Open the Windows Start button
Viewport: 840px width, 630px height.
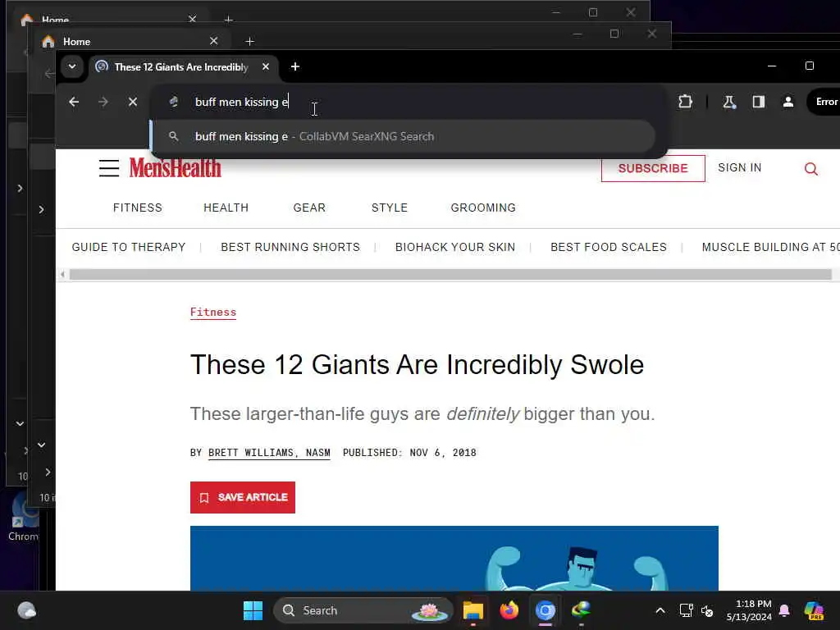(253, 610)
